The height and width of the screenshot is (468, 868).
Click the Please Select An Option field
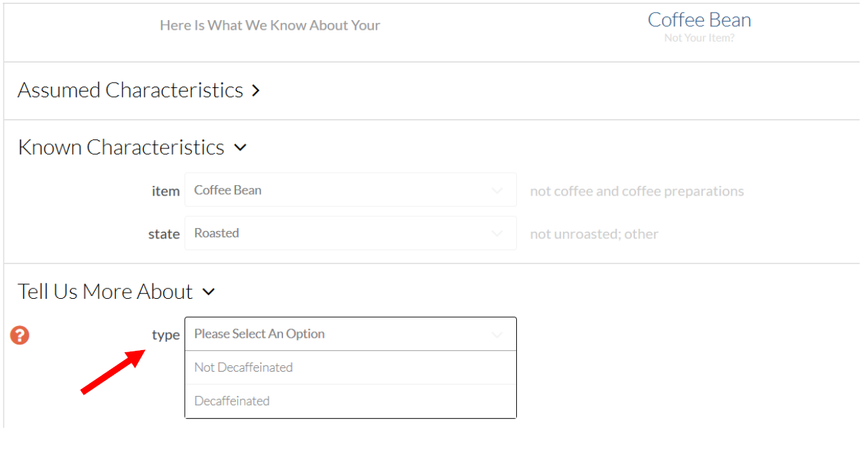pyautogui.click(x=350, y=334)
